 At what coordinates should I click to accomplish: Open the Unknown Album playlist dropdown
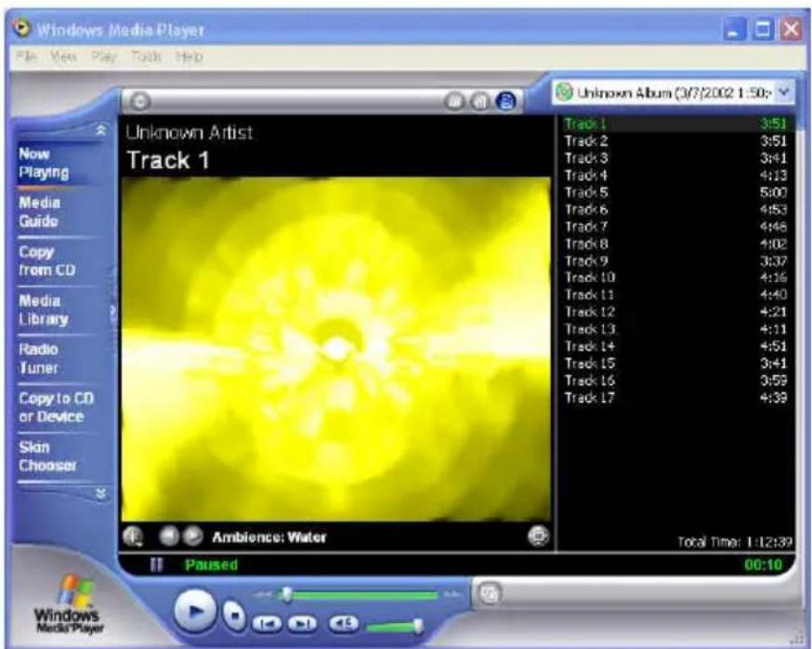coord(784,93)
